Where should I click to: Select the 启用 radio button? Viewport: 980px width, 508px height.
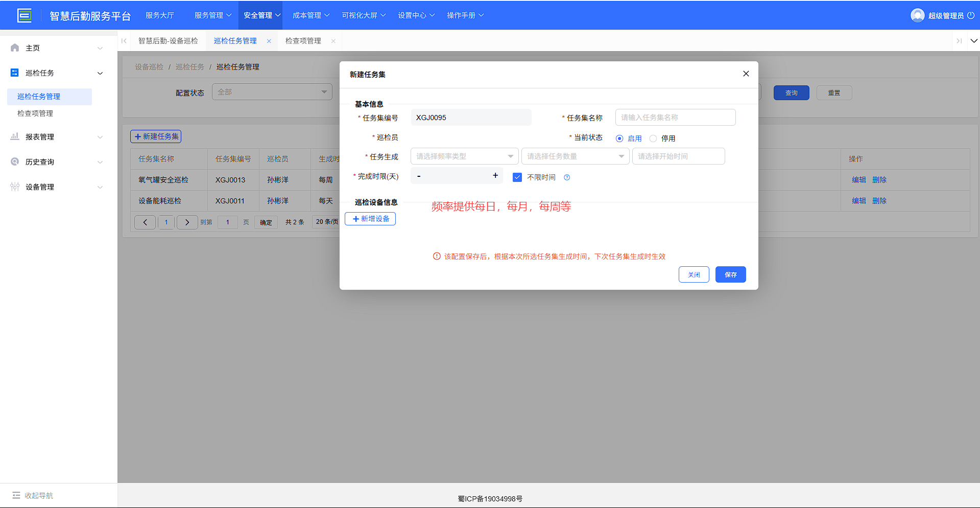coord(619,138)
